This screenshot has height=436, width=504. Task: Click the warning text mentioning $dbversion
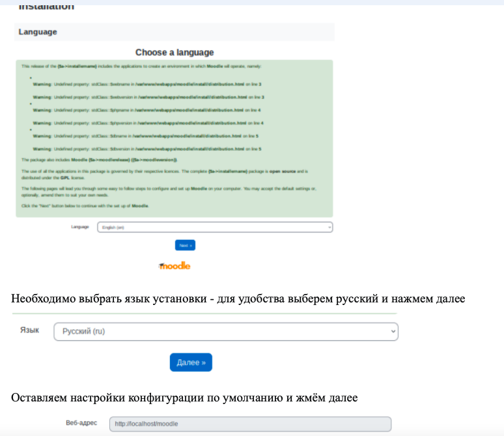[x=147, y=149]
